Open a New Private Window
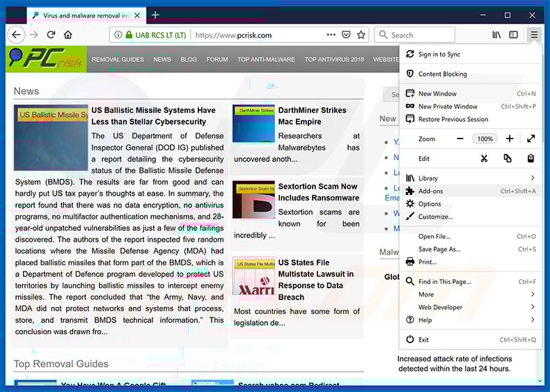The height and width of the screenshot is (392, 550). coord(469,107)
